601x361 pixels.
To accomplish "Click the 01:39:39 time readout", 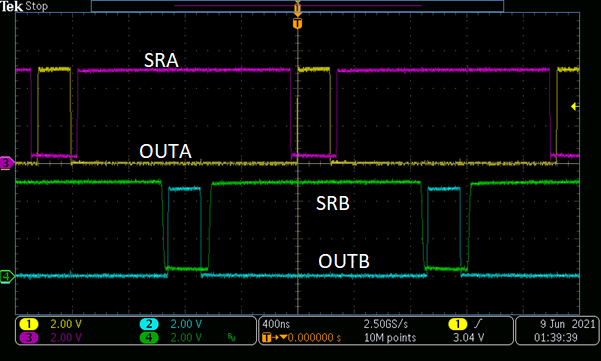I will pyautogui.click(x=556, y=338).
